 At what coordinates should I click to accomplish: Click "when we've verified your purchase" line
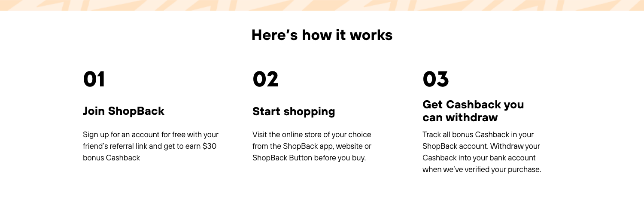tap(482, 169)
